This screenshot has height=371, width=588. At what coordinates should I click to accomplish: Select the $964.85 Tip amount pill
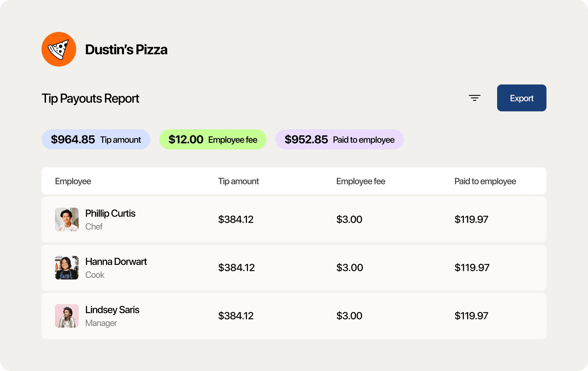tap(96, 139)
